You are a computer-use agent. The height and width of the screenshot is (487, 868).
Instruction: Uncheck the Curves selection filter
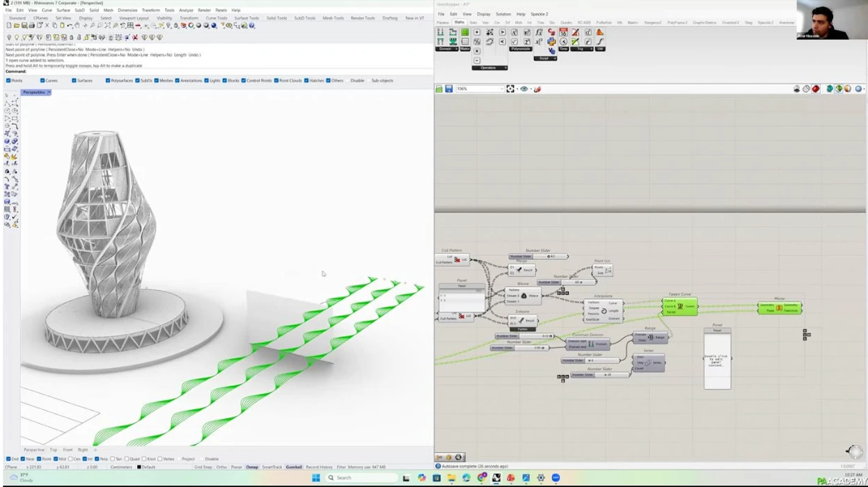pos(42,81)
